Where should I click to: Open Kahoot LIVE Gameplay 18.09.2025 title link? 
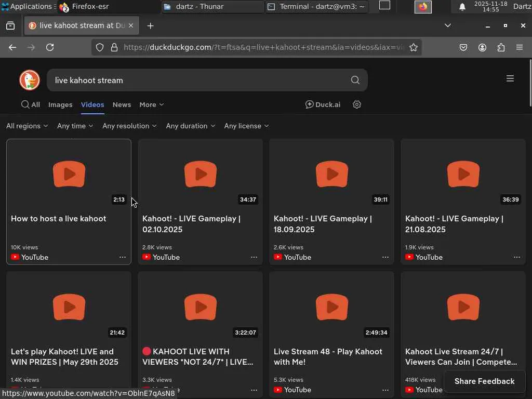point(323,224)
